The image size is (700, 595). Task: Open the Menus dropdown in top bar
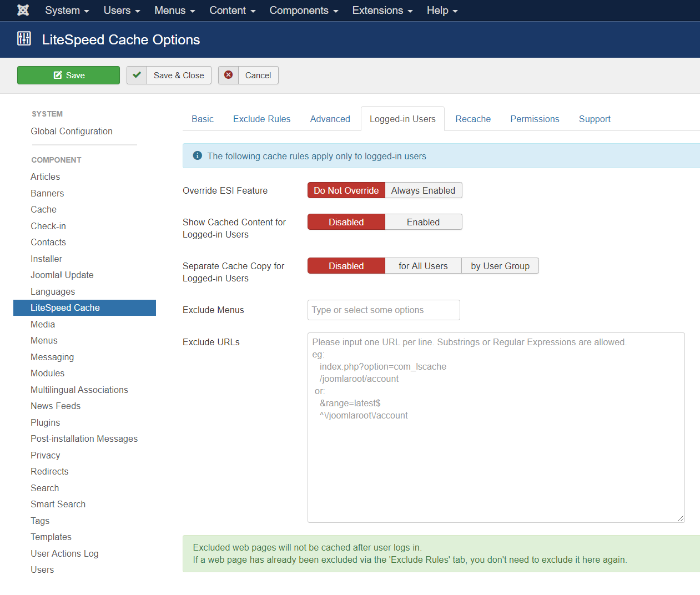coord(174,11)
